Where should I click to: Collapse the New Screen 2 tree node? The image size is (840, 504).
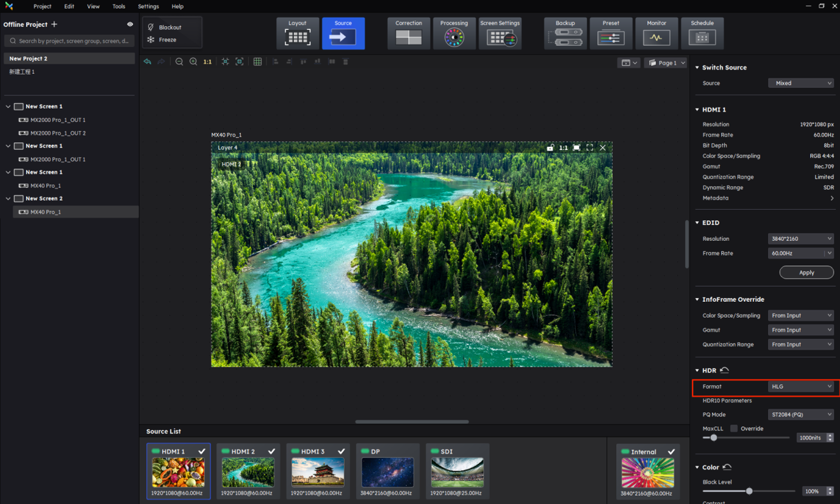click(8, 198)
